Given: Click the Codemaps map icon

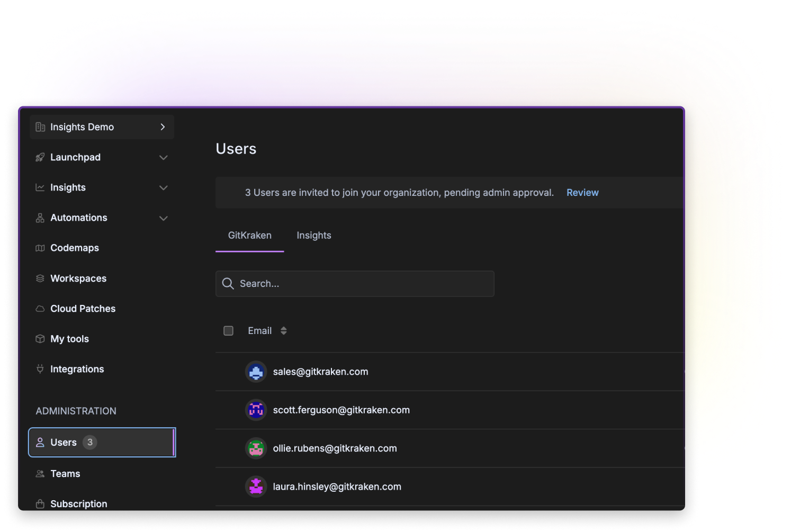Looking at the screenshot, I should (40, 248).
